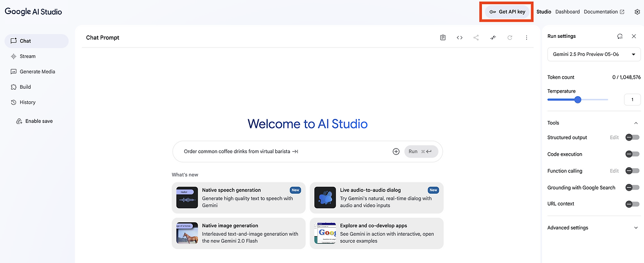Screen dimensions: 644x263
Task: Open Native speech generation card
Action: tap(238, 198)
